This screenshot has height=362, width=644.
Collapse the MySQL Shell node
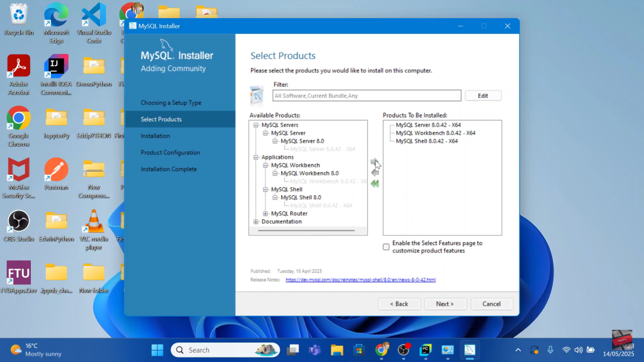(265, 190)
